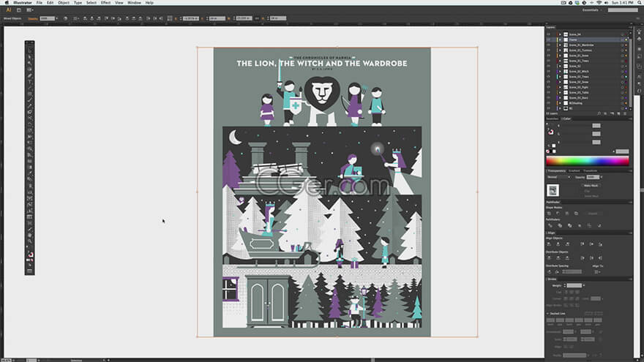
Task: Click the Trim pathfinder icon
Action: point(560,225)
